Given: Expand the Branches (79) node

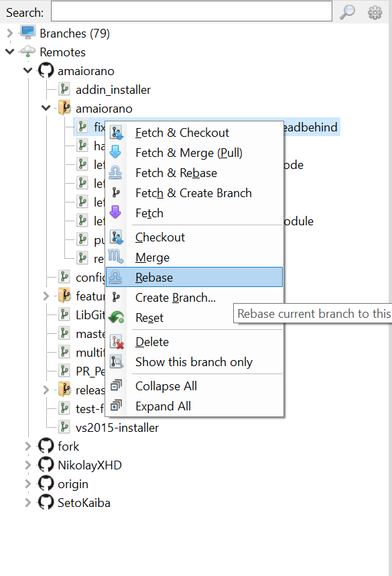Looking at the screenshot, I should coord(9,33).
